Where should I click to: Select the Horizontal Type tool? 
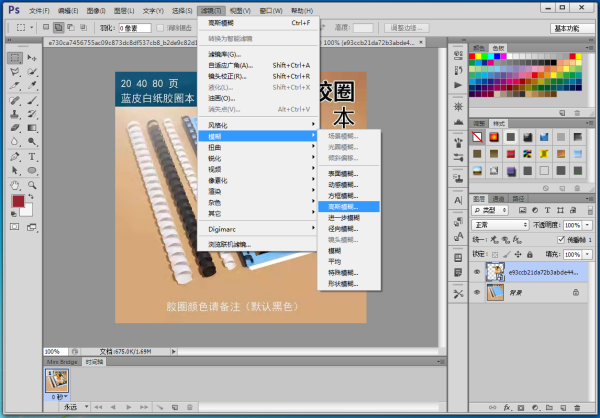32,157
